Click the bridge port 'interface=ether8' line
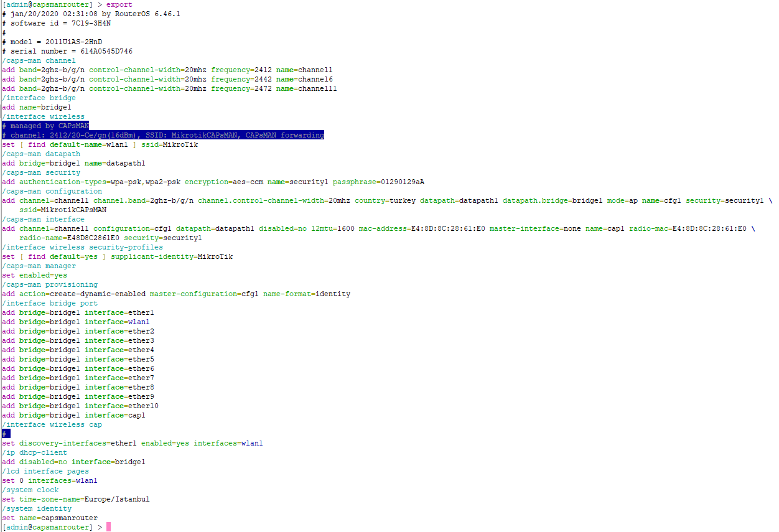This screenshot has height=532, width=779. pyautogui.click(x=78, y=387)
